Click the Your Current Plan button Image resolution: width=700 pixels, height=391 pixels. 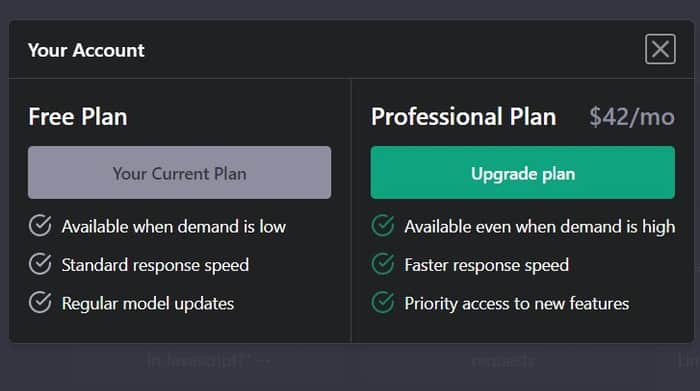click(179, 173)
